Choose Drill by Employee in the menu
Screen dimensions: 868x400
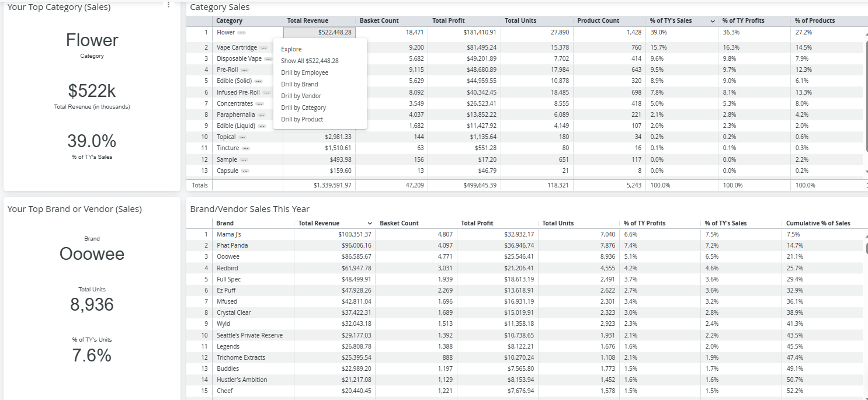point(304,72)
